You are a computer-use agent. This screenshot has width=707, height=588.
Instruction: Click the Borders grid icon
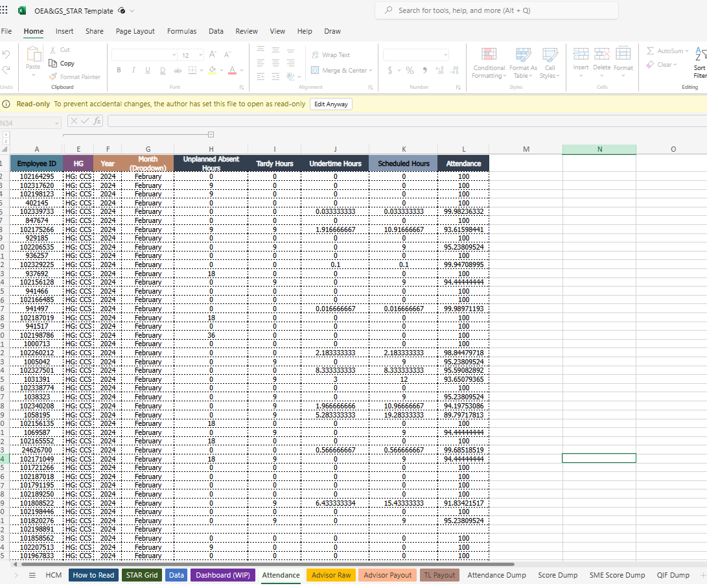192,71
